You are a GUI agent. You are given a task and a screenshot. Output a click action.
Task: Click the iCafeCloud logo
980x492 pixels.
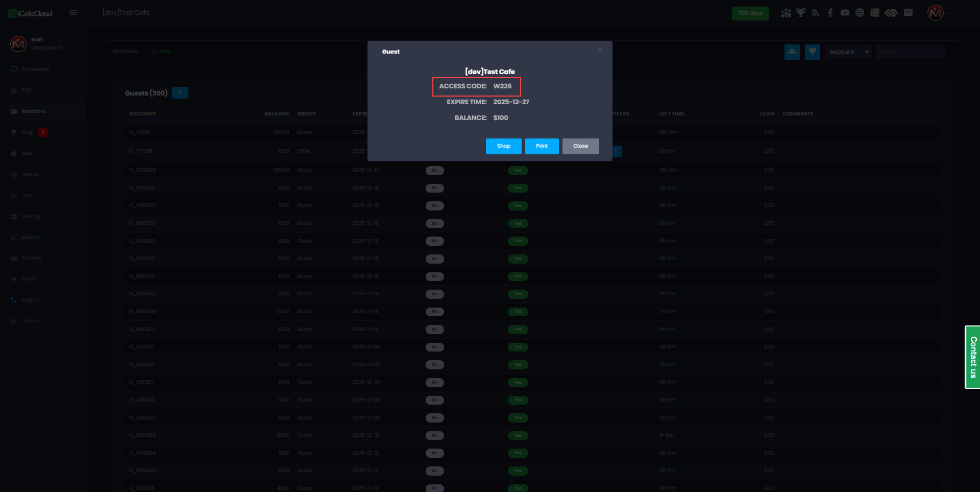pos(31,13)
